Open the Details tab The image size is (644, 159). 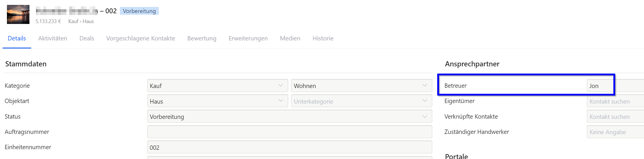pos(17,38)
